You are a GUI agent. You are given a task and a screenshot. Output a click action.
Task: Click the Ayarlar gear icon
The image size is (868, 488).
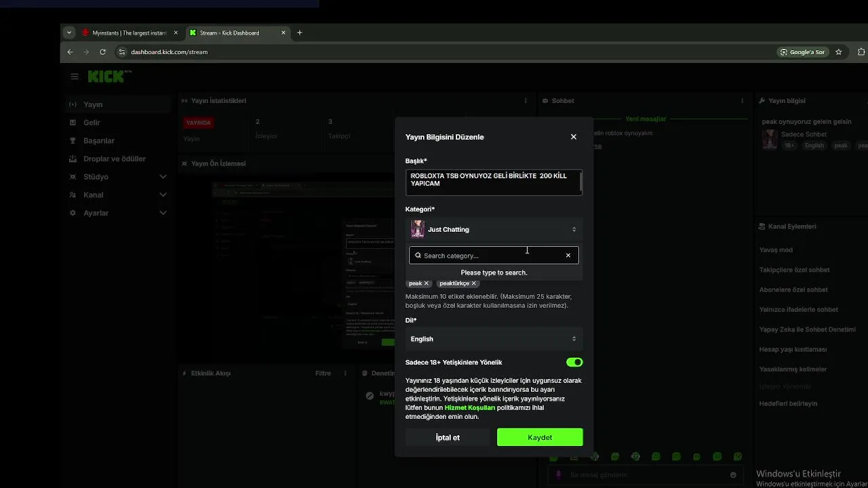[73, 213]
